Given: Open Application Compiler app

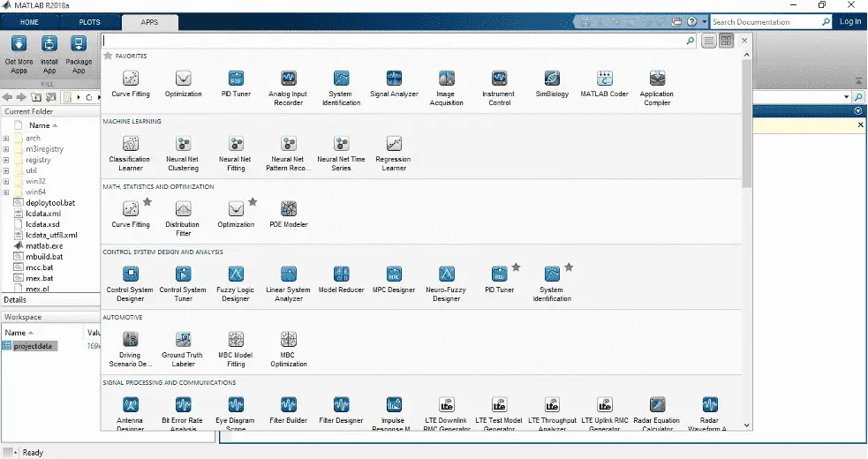Looking at the screenshot, I should coord(657,88).
